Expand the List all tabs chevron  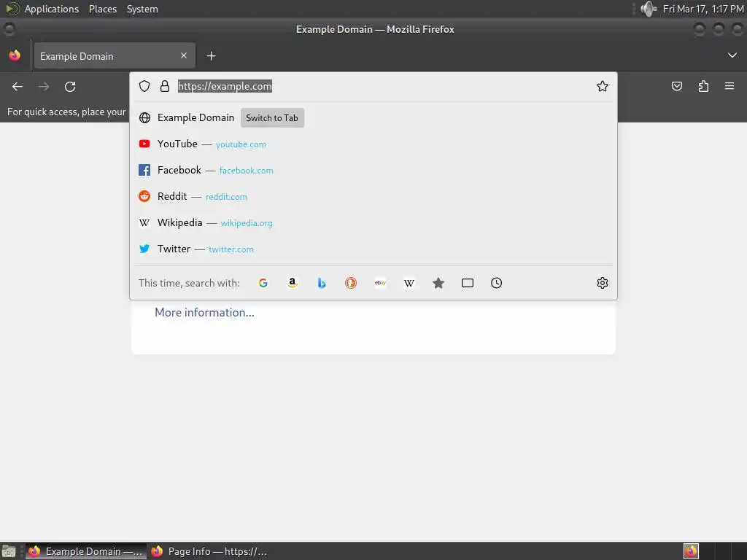click(x=732, y=55)
